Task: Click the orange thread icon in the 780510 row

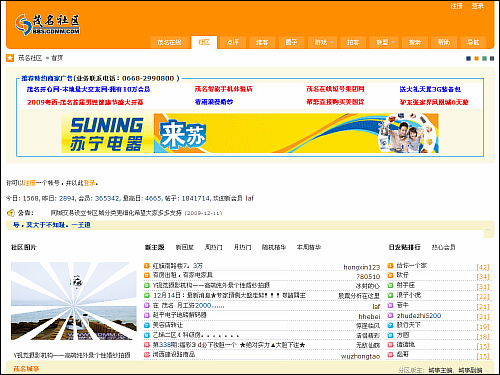Action: click(x=147, y=275)
